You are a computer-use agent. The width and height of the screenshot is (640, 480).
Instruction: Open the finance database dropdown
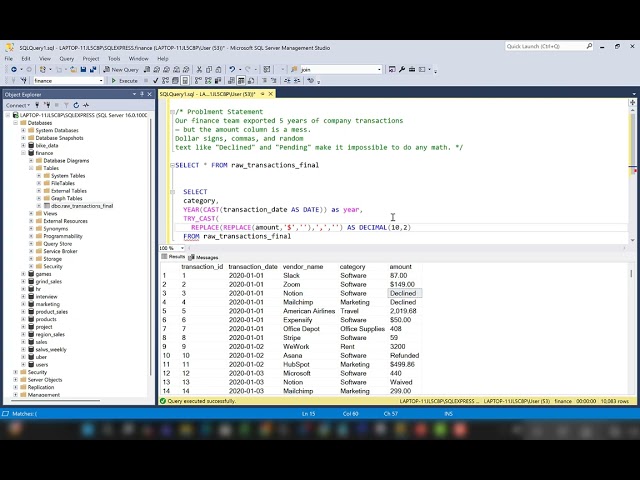(x=101, y=81)
